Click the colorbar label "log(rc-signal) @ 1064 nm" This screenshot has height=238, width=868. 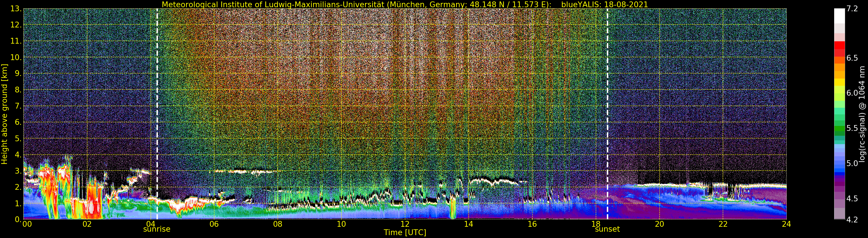(862, 114)
